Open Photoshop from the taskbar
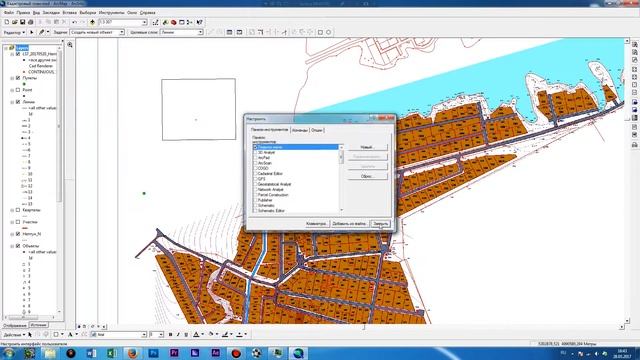 pos(153,353)
